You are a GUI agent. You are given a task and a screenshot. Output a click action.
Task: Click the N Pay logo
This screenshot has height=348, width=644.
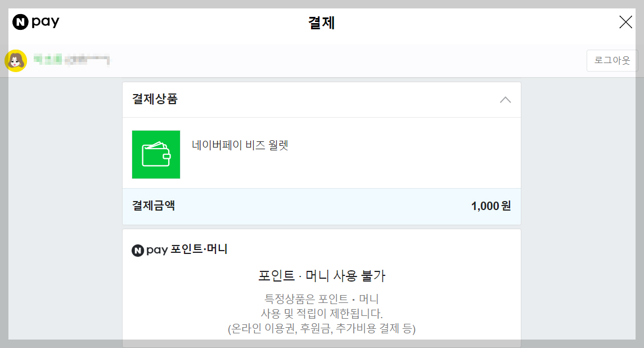[x=35, y=22]
